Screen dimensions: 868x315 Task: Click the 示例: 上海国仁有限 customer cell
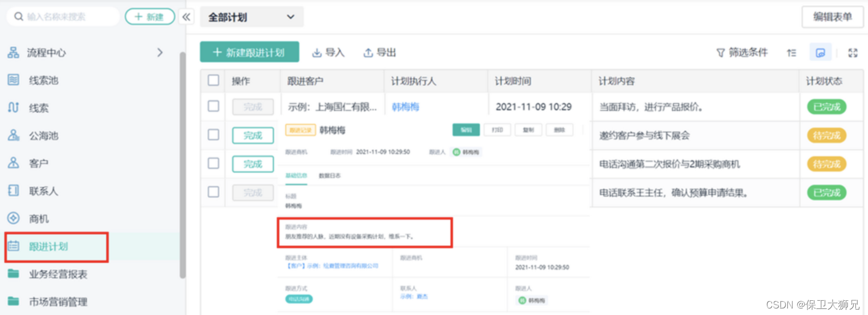(333, 107)
